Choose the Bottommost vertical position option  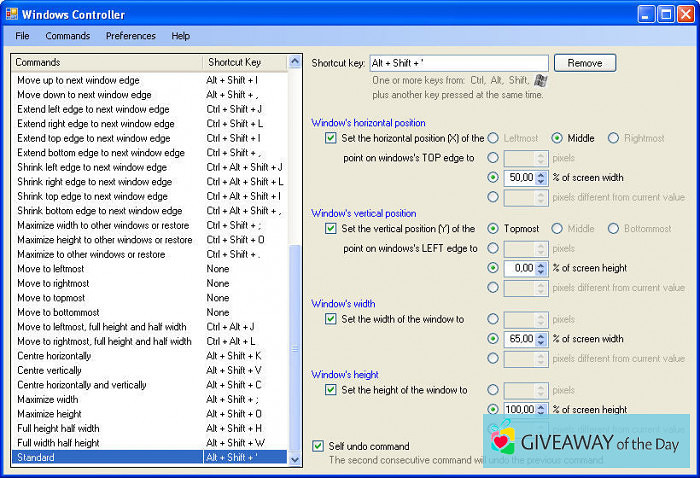(613, 229)
